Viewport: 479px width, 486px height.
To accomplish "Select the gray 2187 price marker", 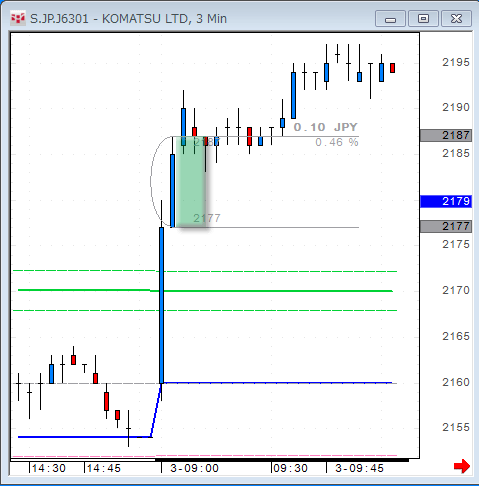I will [x=446, y=135].
